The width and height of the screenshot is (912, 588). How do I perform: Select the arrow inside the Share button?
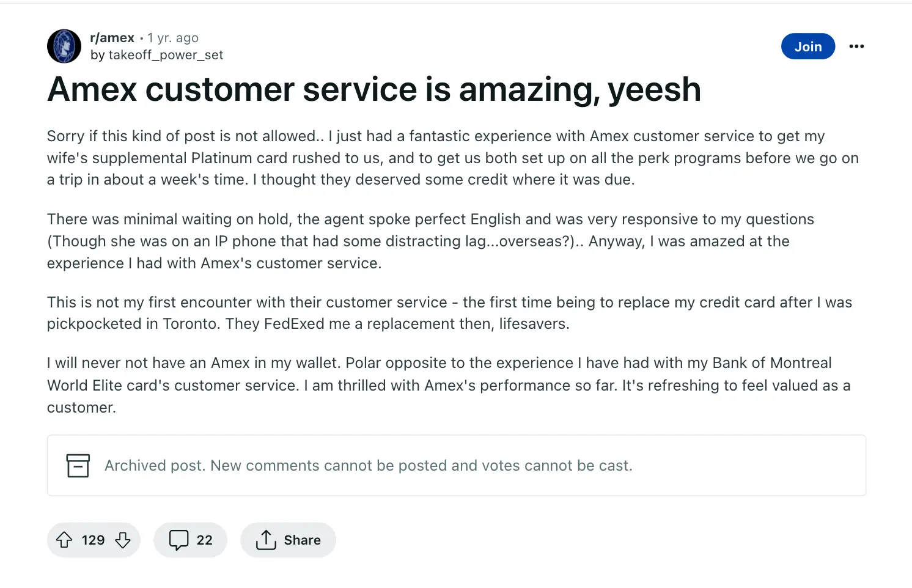[x=267, y=540]
